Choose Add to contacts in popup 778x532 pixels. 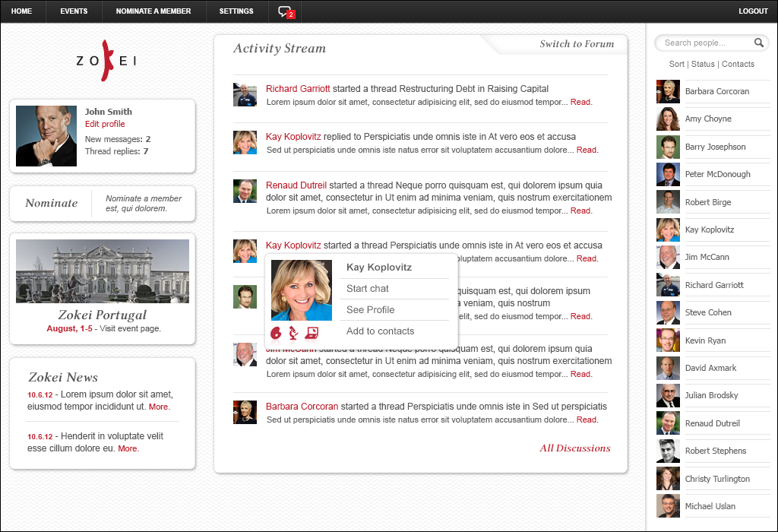coord(380,331)
